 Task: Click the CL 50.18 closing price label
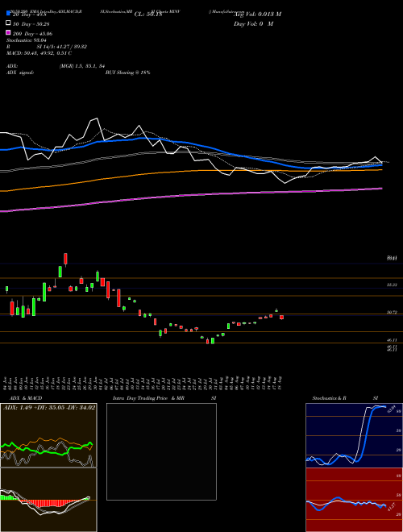pos(148,15)
